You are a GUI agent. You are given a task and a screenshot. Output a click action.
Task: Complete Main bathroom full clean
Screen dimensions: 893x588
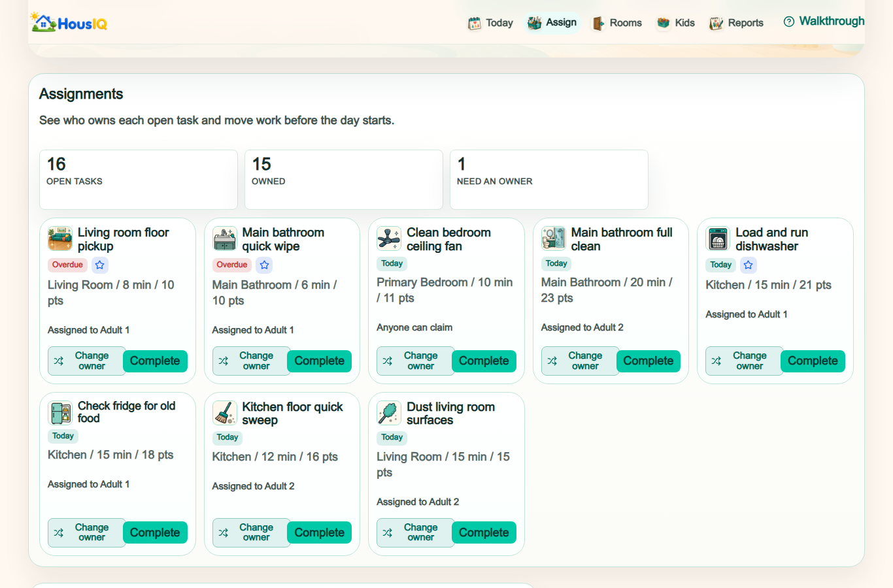coord(649,361)
